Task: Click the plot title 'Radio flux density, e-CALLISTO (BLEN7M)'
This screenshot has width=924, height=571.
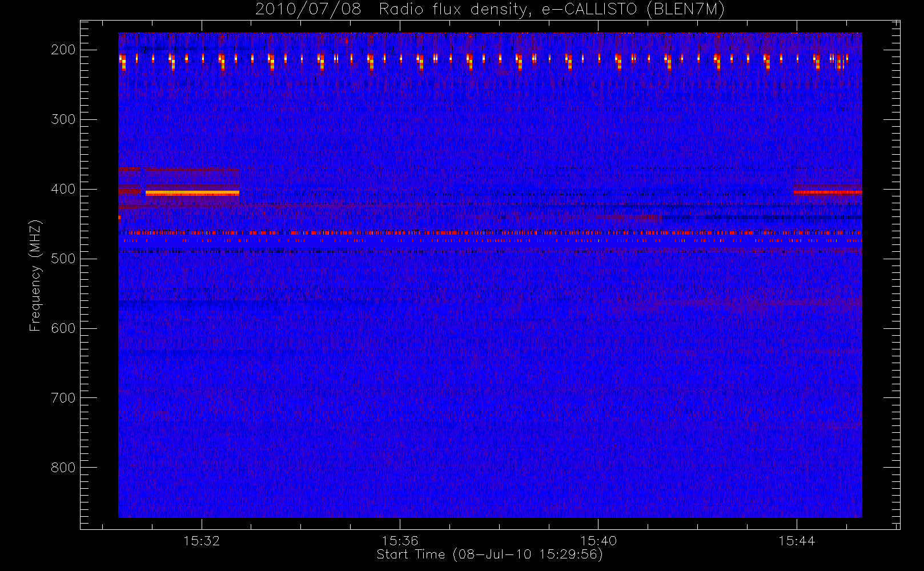Action: coord(552,10)
